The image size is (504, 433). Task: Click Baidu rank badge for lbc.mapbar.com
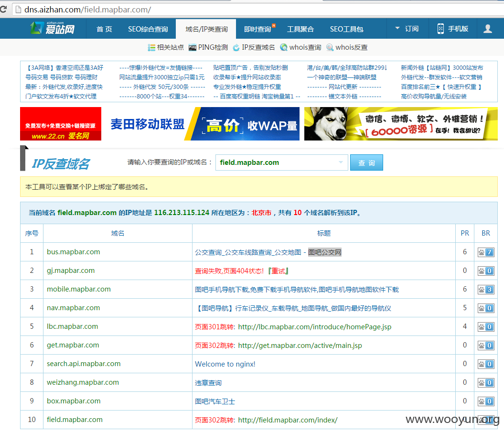[x=486, y=327]
